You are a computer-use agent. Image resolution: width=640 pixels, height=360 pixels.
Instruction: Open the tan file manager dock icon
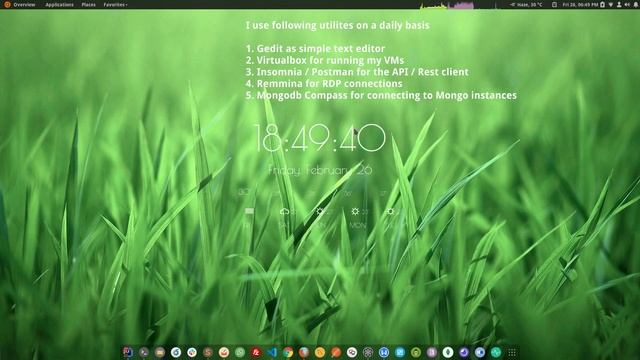pos(160,352)
